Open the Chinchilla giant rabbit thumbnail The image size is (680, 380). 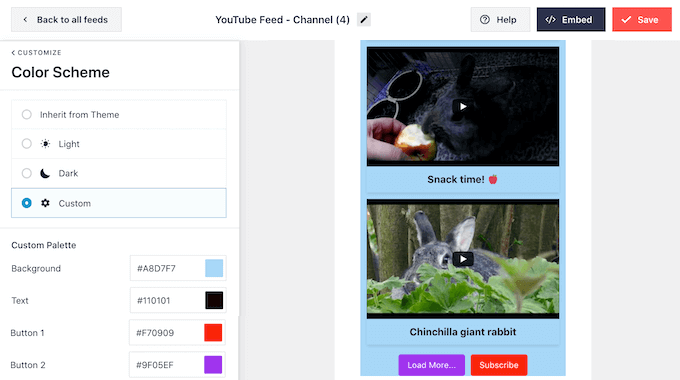click(x=463, y=259)
